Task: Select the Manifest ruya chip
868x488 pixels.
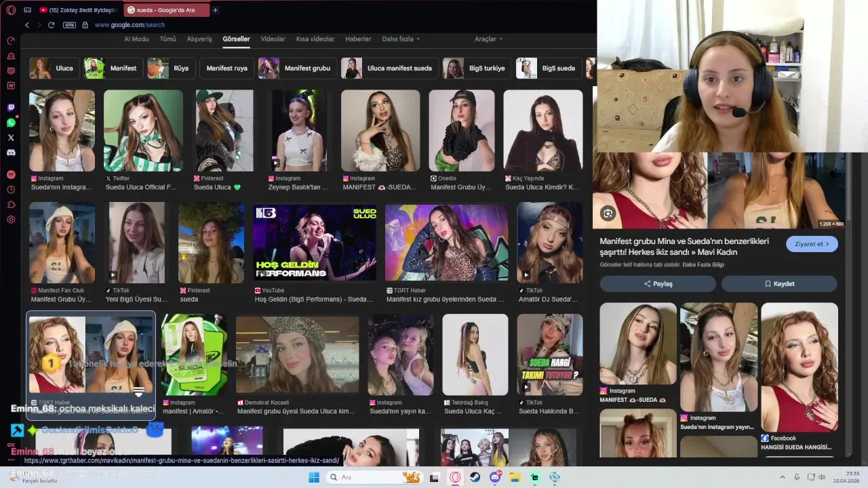Action: coord(226,68)
